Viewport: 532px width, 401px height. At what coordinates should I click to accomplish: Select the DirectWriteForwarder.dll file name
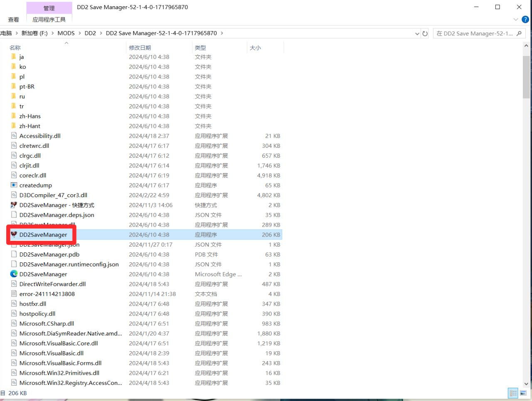[52, 284]
